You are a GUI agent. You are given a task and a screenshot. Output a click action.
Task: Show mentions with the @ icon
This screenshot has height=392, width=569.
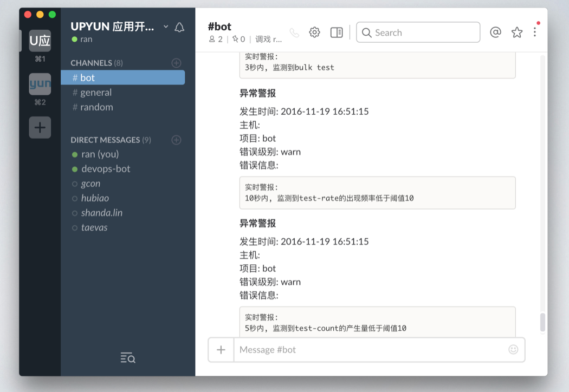(495, 32)
